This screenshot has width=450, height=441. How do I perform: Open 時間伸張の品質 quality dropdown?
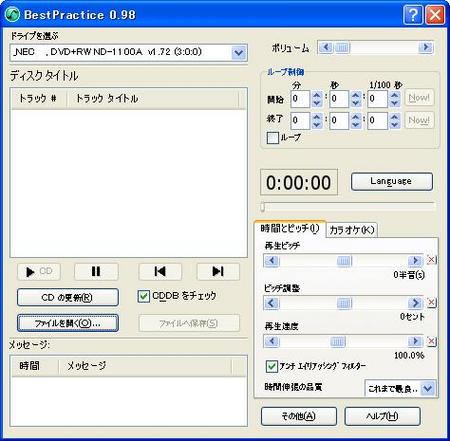pyautogui.click(x=428, y=388)
